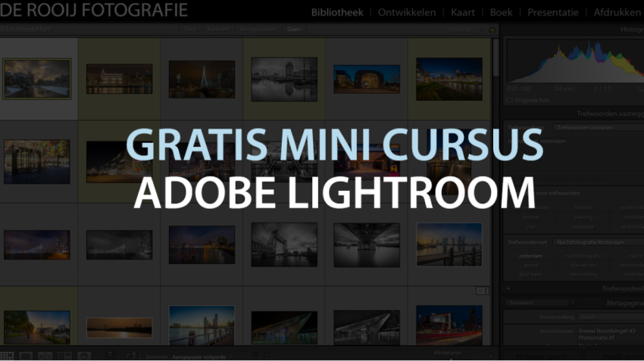Image resolution: width=644 pixels, height=361 pixels.
Task: Switch to the Ontwikkelen module
Action: 407,13
